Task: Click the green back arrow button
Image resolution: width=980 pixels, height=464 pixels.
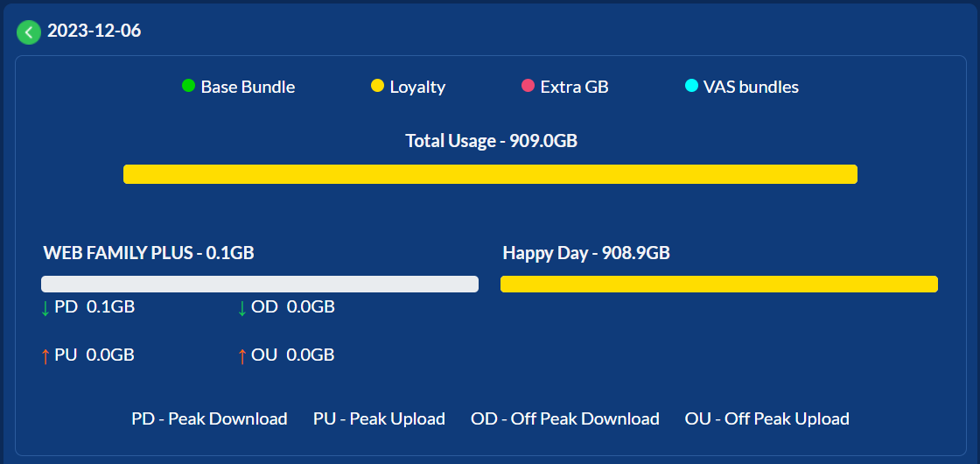Action: [29, 32]
